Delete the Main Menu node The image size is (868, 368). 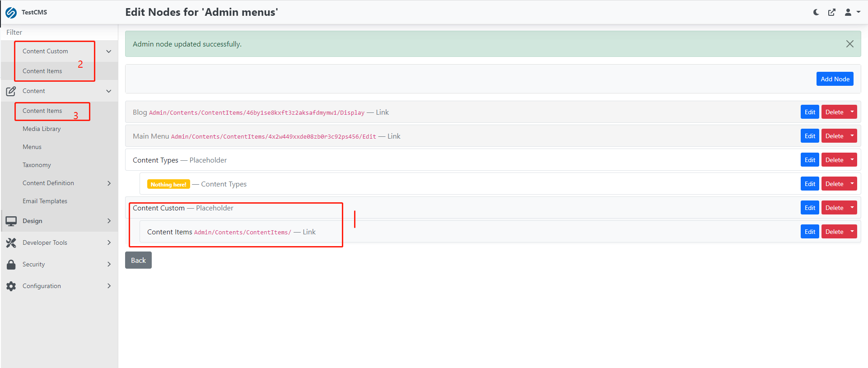(x=834, y=136)
